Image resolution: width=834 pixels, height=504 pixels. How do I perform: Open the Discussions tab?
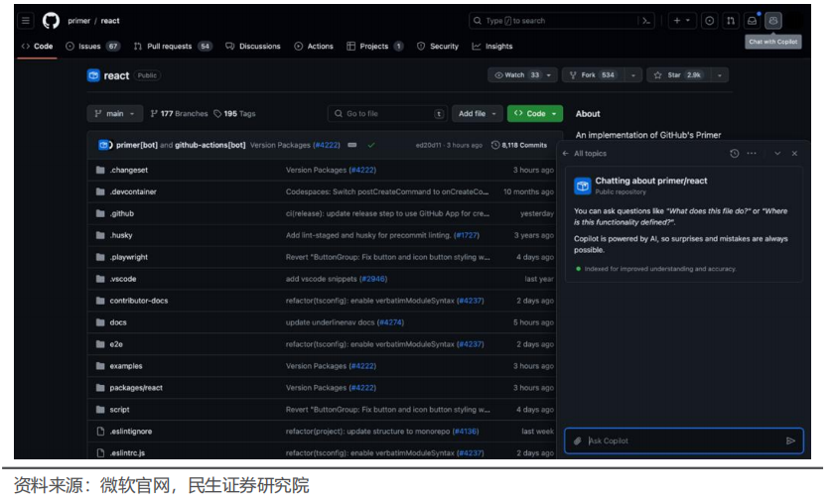coord(253,47)
